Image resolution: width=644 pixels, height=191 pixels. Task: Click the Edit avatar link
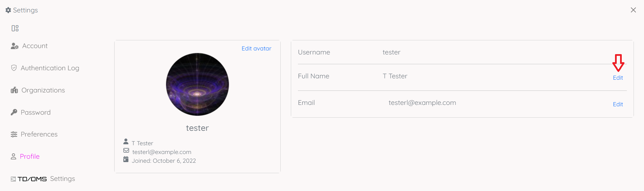tap(256, 48)
